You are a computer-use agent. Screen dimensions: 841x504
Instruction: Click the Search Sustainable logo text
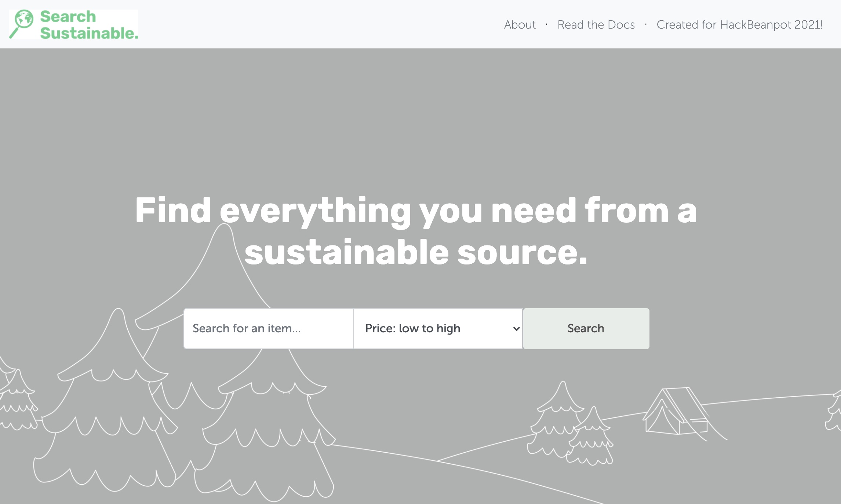[88, 25]
